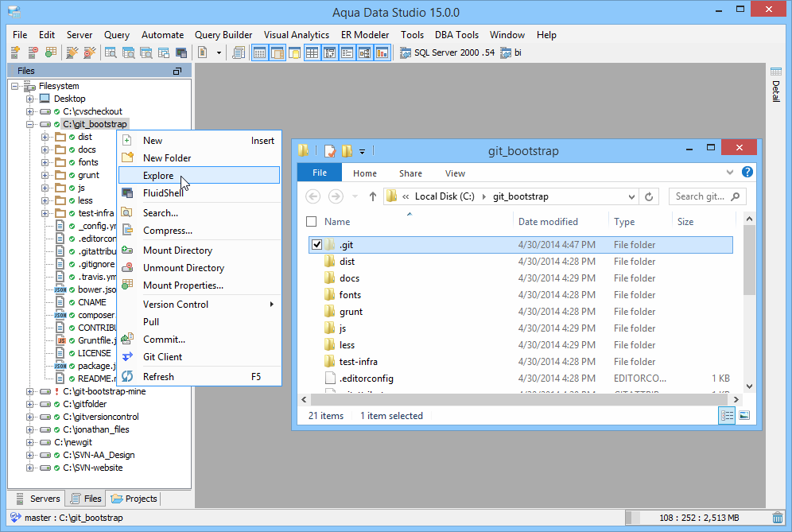Click the garbage collection trash icon
The width and height of the screenshot is (792, 532).
[x=778, y=518]
